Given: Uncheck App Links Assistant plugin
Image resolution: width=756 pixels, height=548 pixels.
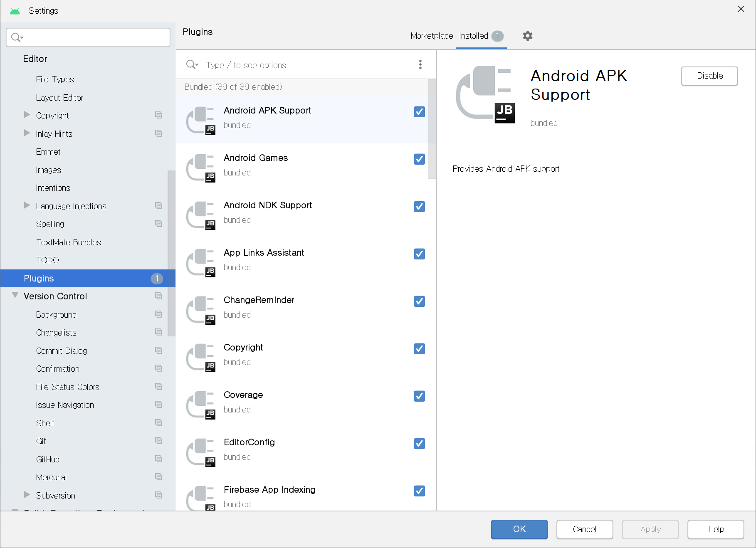Looking at the screenshot, I should (x=419, y=254).
